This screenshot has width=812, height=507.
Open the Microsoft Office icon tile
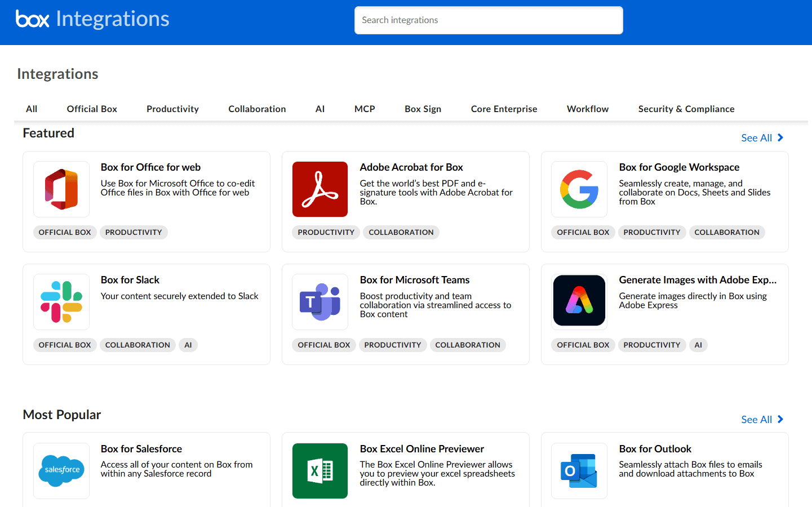[61, 189]
